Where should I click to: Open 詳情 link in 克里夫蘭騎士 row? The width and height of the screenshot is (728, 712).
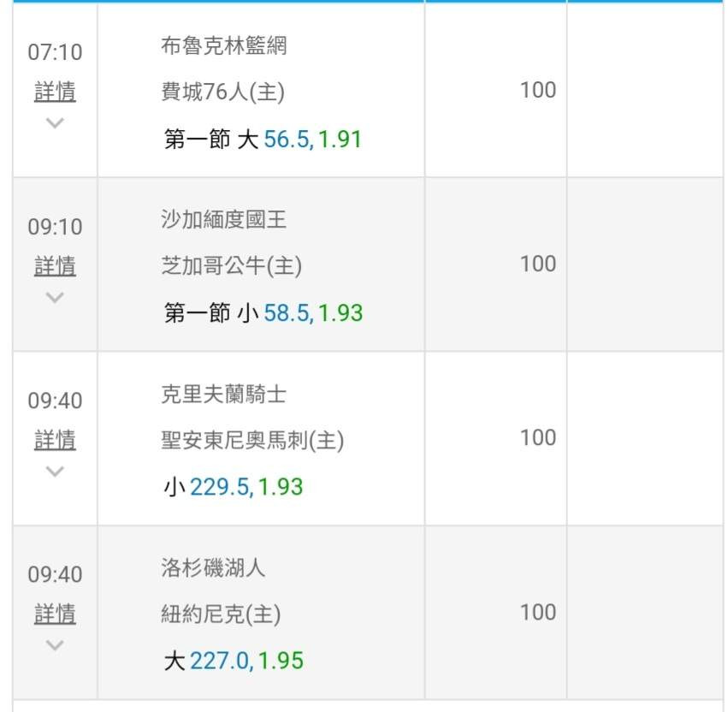pos(55,440)
